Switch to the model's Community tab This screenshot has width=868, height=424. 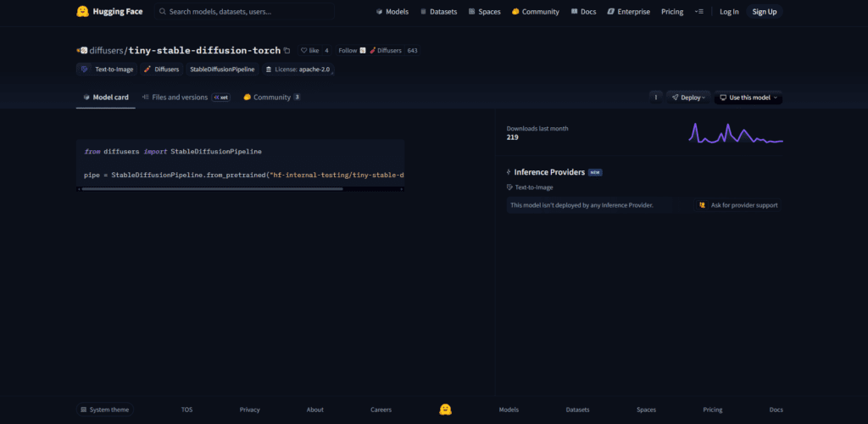(272, 98)
